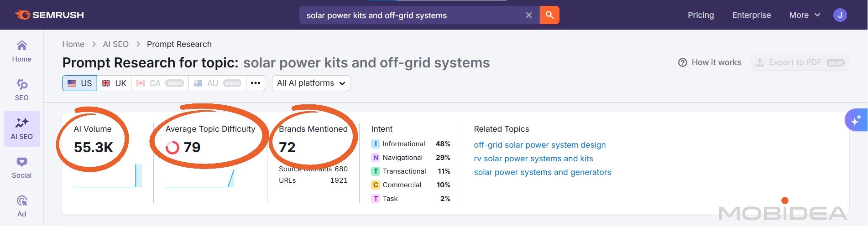Viewport: 868px width, 226px height.
Task: Click inside the topic search field
Action: click(x=411, y=15)
